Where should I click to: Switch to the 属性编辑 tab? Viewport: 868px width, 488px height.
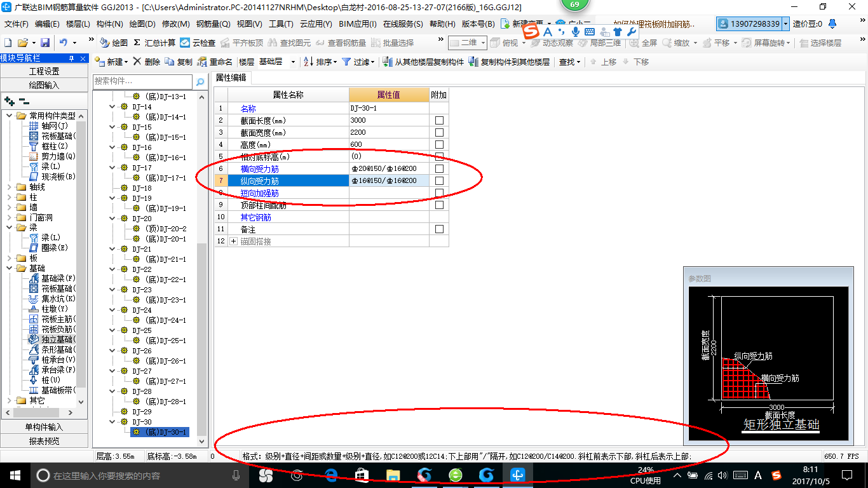[231, 78]
